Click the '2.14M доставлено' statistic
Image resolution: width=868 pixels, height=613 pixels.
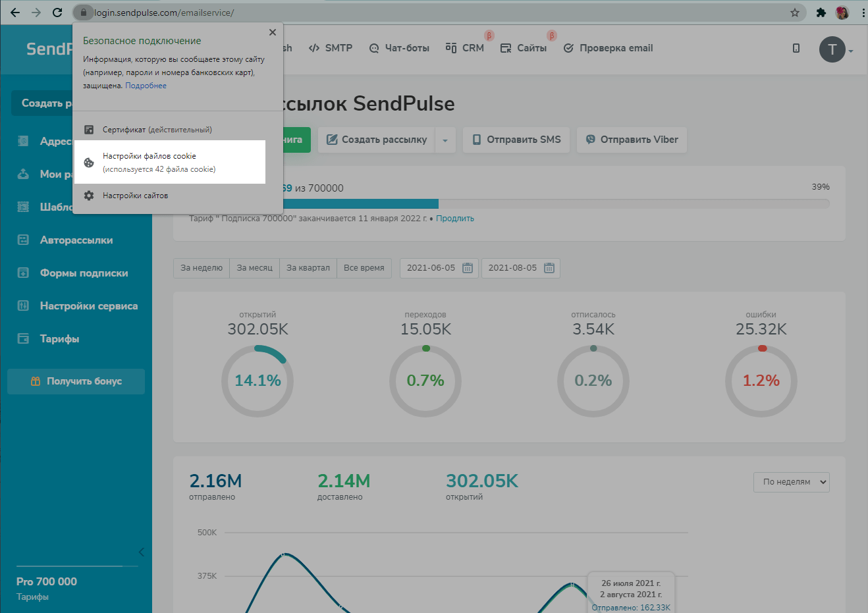[344, 487]
